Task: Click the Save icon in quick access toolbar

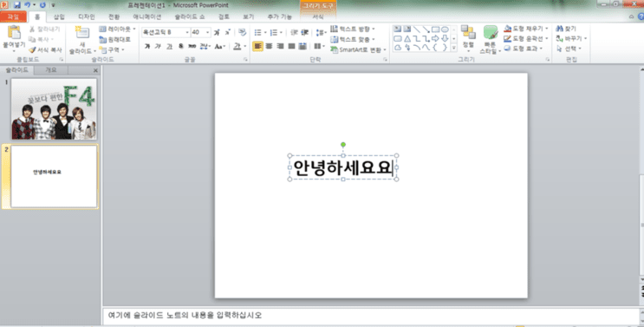Action: tap(16, 5)
